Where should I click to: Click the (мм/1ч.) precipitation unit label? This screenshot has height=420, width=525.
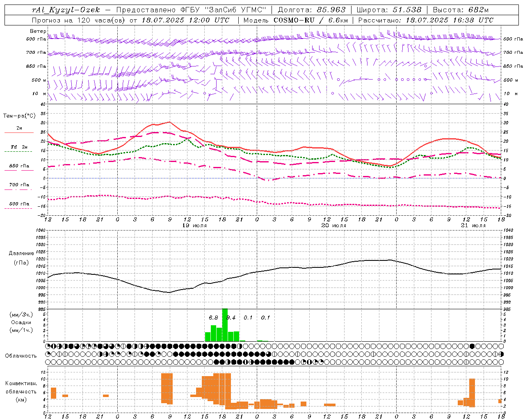(21, 330)
